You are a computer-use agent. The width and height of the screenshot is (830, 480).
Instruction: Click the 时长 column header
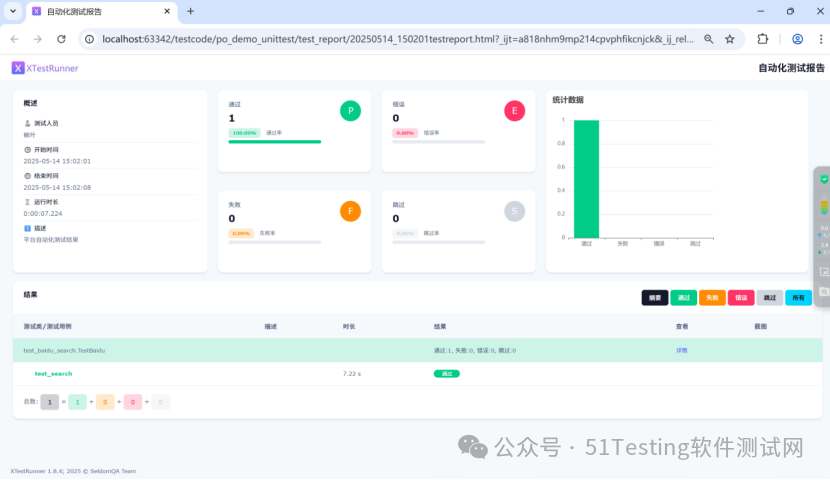click(x=349, y=327)
